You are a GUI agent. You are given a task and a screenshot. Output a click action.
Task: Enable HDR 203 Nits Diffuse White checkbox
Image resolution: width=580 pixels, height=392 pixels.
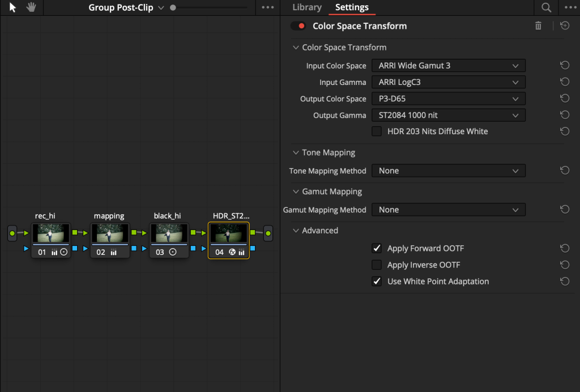click(x=377, y=131)
